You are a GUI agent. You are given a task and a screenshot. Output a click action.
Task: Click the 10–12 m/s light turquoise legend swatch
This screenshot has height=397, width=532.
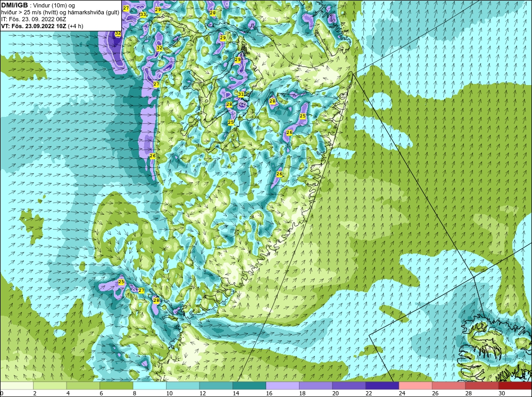click(x=183, y=385)
